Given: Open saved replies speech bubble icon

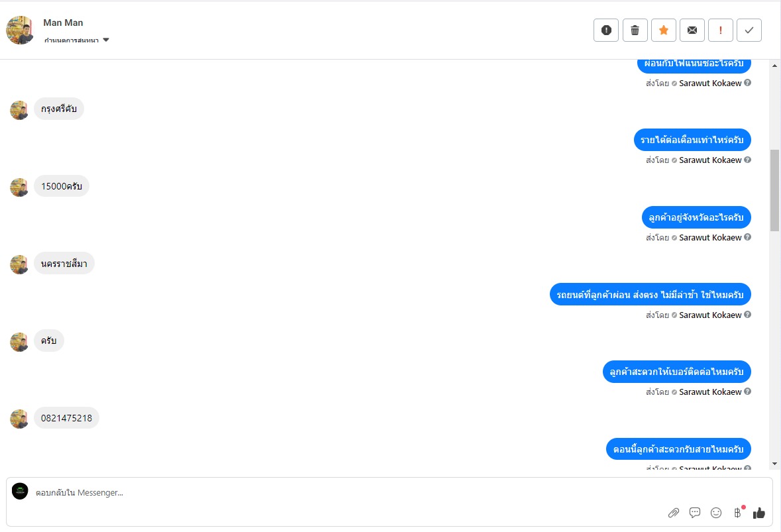Looking at the screenshot, I should pos(695,512).
